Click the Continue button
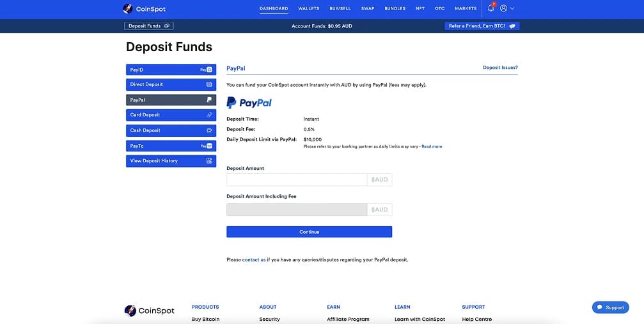644x324 pixels. tap(310, 231)
